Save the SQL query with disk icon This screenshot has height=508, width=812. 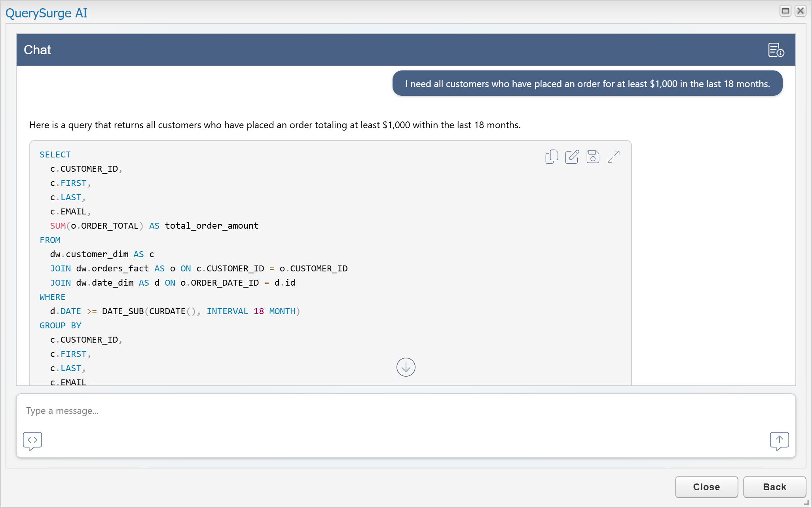coord(592,157)
